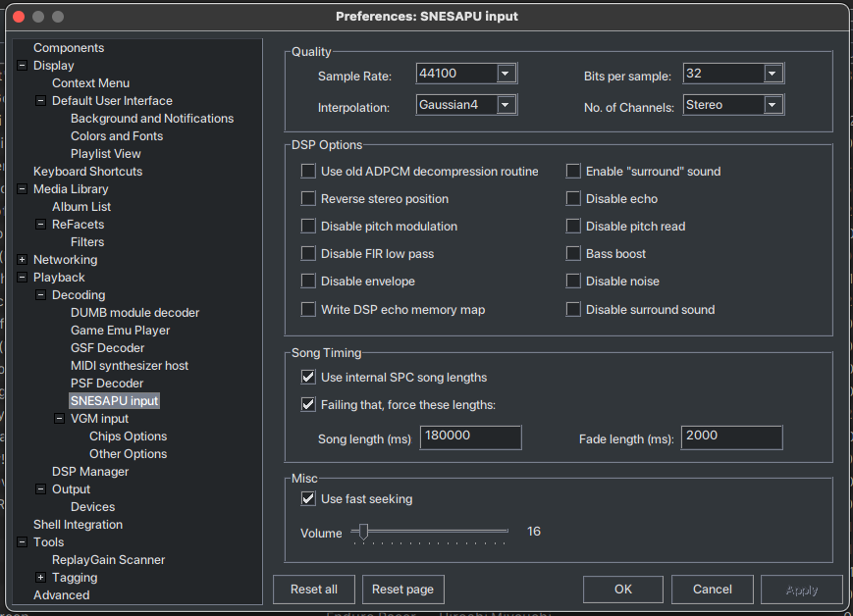Open PSF Decoder settings

coord(107,384)
